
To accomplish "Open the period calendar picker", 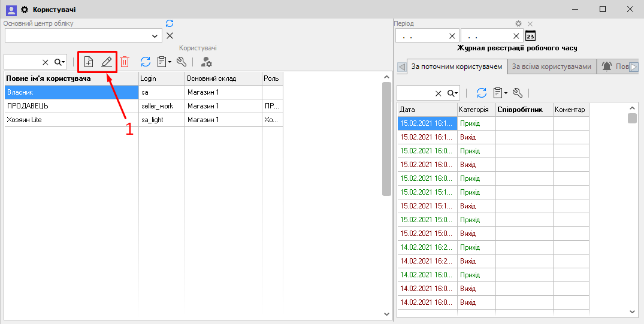I will (530, 35).
